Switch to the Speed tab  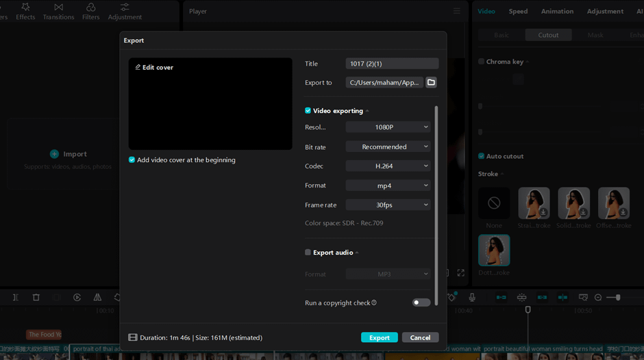(x=518, y=12)
